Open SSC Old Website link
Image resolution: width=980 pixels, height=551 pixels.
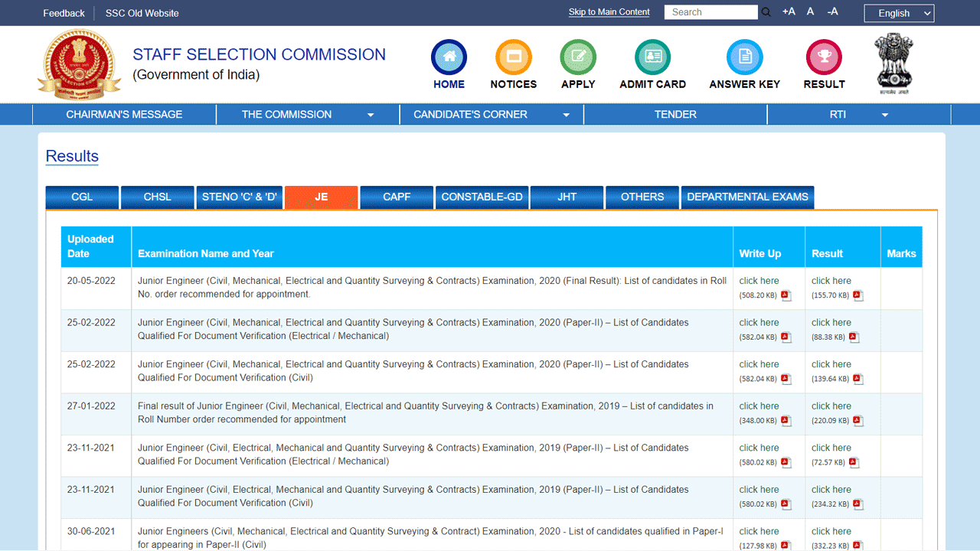(x=142, y=13)
